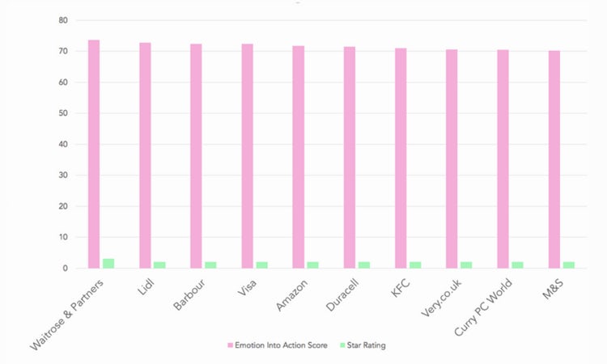Image resolution: width=607 pixels, height=364 pixels.
Task: Select Waitrose & Partners green Star Rating bar
Action: (108, 264)
